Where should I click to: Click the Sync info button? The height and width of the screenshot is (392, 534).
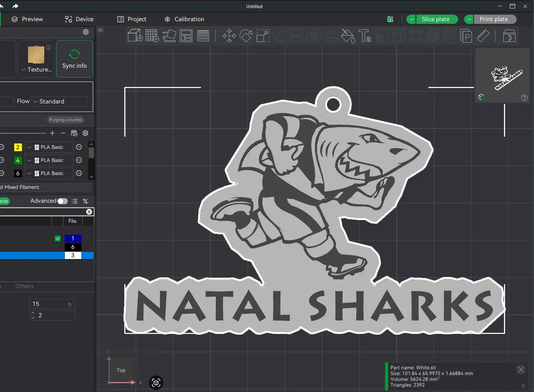tap(75, 59)
